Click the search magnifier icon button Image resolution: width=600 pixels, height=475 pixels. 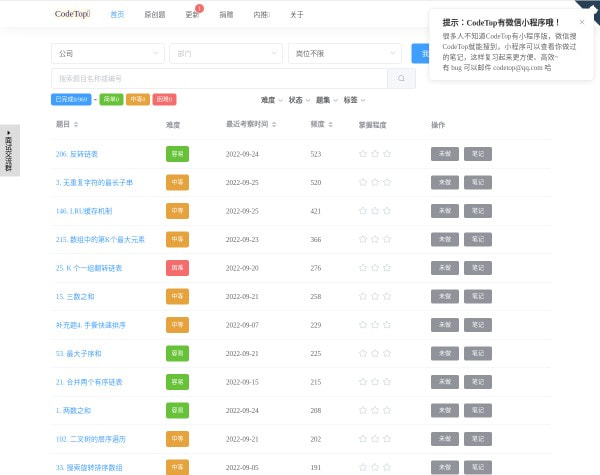[400, 78]
